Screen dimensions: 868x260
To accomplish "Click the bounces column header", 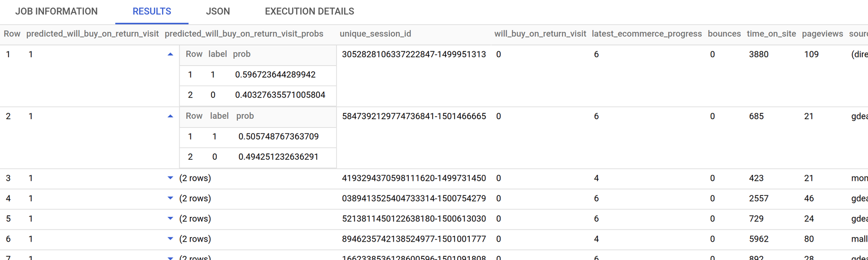I will point(724,34).
